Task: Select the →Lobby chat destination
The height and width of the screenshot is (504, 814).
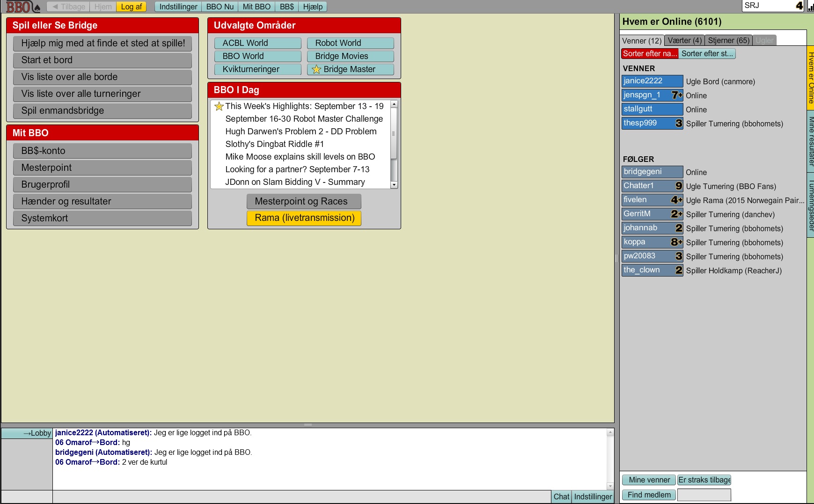Action: (x=27, y=433)
